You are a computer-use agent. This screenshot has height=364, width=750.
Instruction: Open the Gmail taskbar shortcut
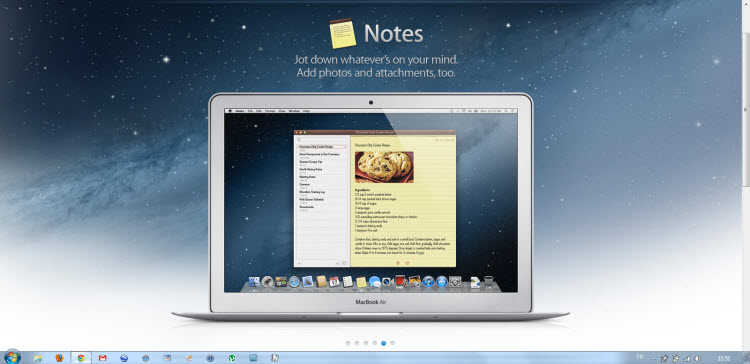[102, 358]
